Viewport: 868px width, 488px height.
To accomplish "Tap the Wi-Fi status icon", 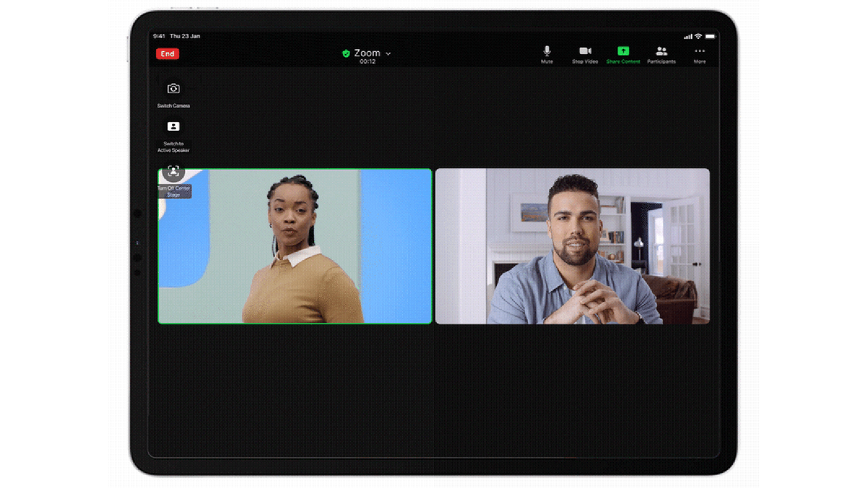I will click(x=698, y=36).
